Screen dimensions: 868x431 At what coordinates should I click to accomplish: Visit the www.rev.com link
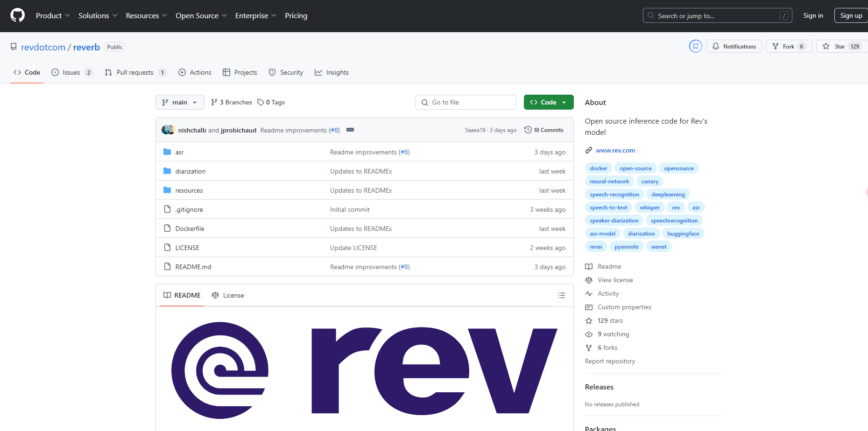tap(615, 150)
